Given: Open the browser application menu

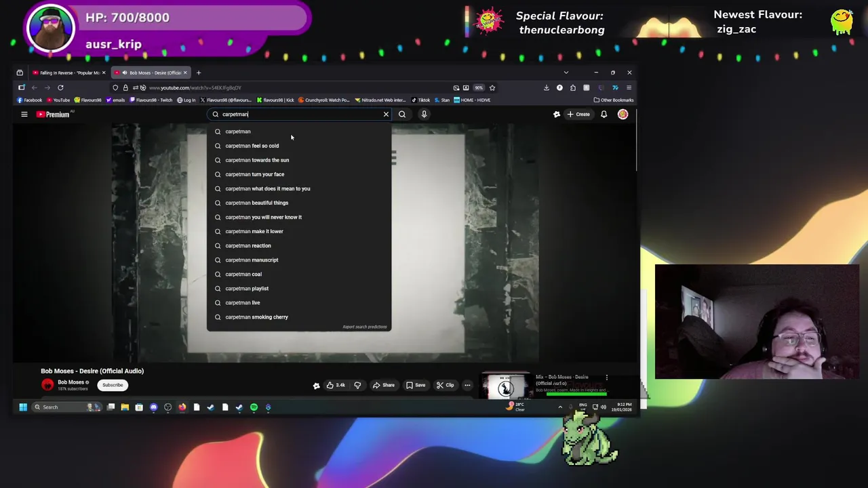Looking at the screenshot, I should (x=629, y=87).
